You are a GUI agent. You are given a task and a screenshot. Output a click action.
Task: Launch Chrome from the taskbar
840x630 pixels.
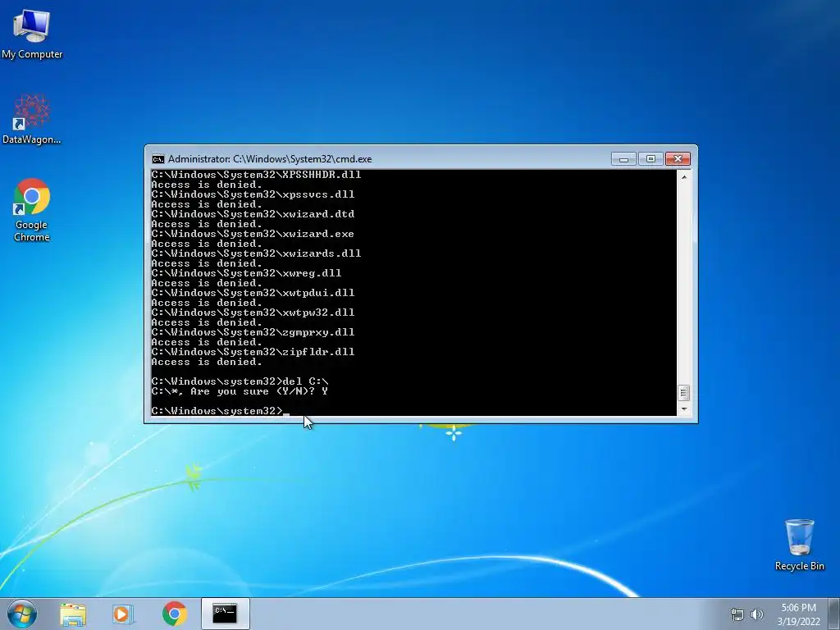pyautogui.click(x=174, y=614)
